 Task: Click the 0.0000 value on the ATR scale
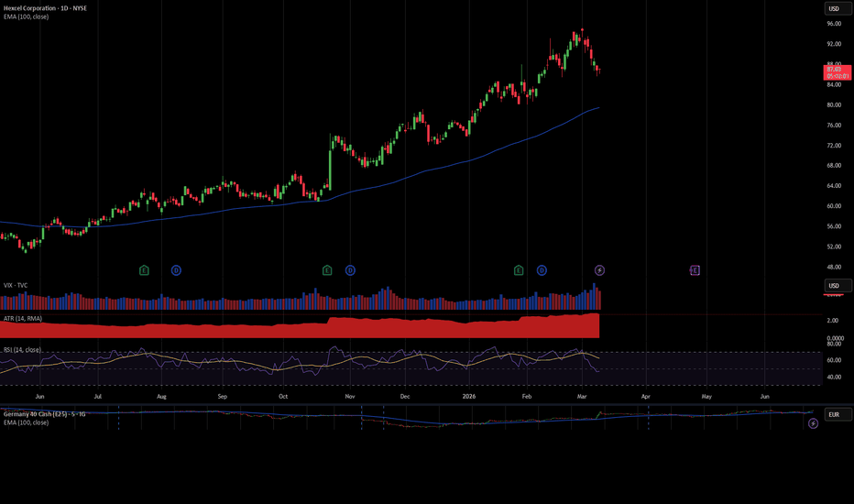click(835, 338)
